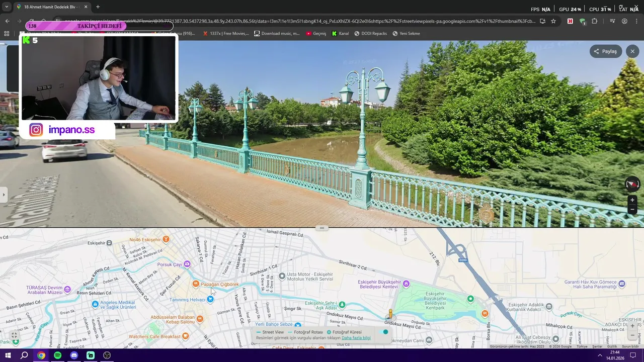Open the Chrome three-dot menu
The width and height of the screenshot is (644, 362).
(x=637, y=21)
